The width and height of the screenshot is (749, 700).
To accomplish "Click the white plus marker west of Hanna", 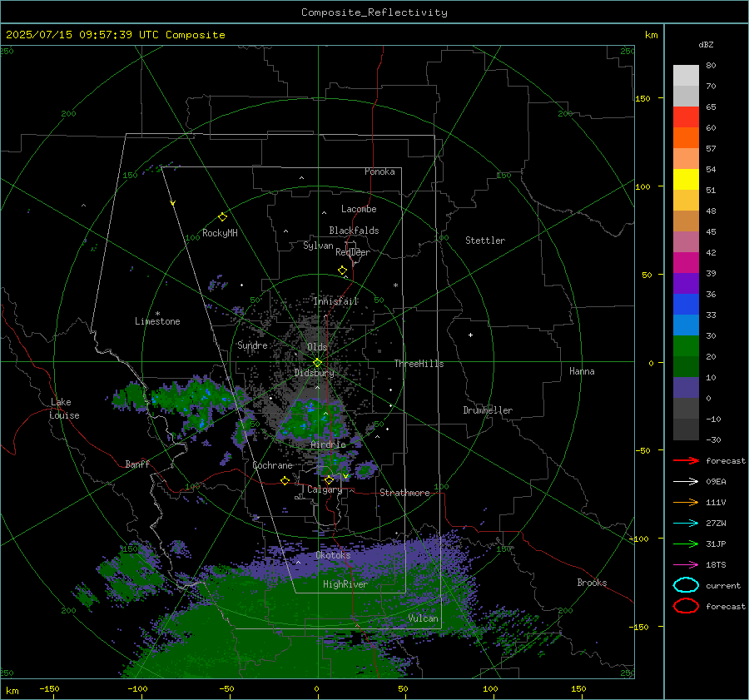I will click(x=470, y=335).
